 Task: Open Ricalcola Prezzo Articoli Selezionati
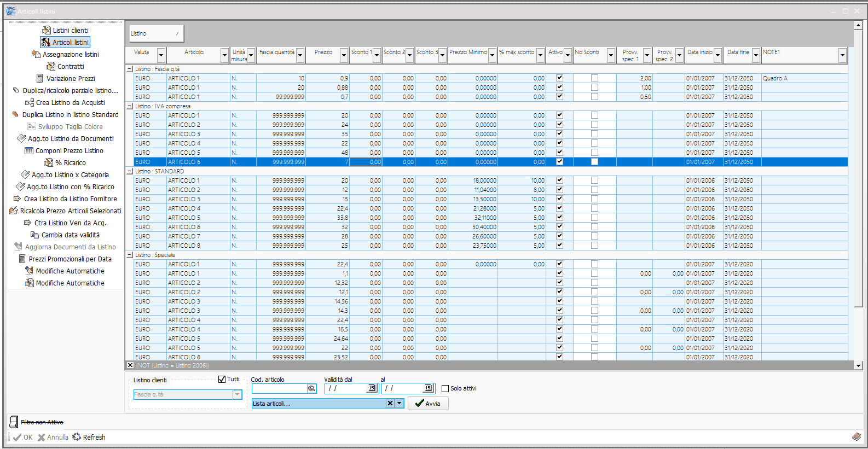tap(65, 211)
